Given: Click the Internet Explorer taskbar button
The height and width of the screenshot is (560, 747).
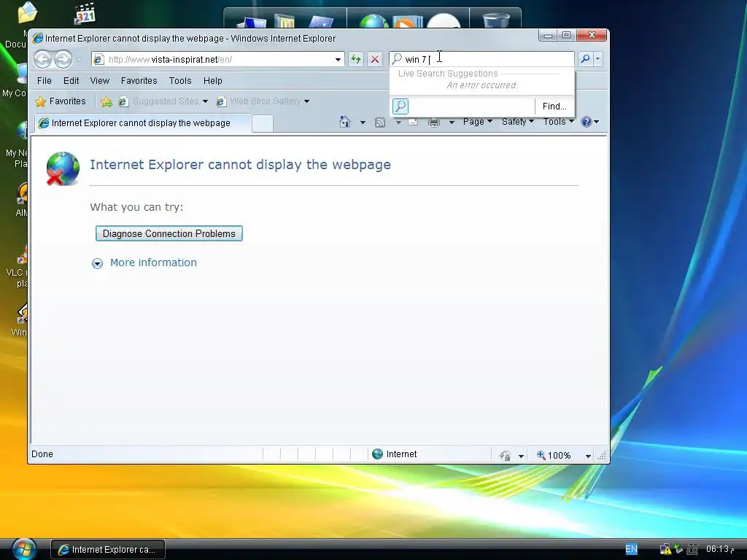Looking at the screenshot, I should (108, 550).
